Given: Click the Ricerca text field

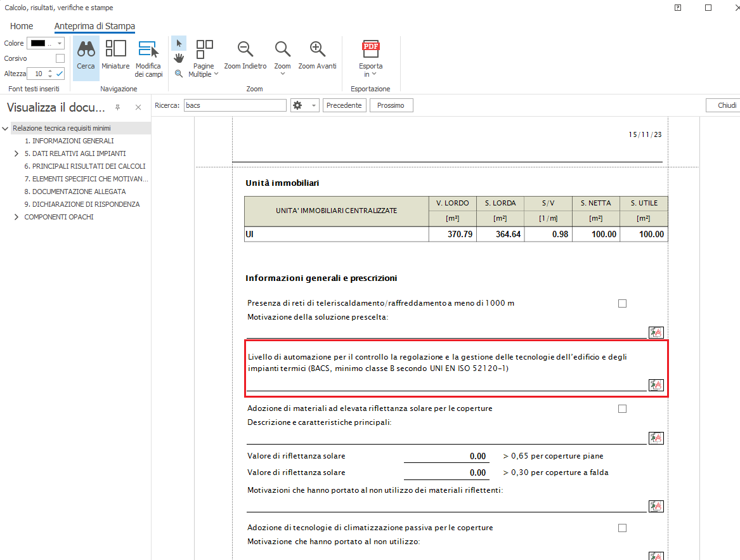Looking at the screenshot, I should (235, 105).
